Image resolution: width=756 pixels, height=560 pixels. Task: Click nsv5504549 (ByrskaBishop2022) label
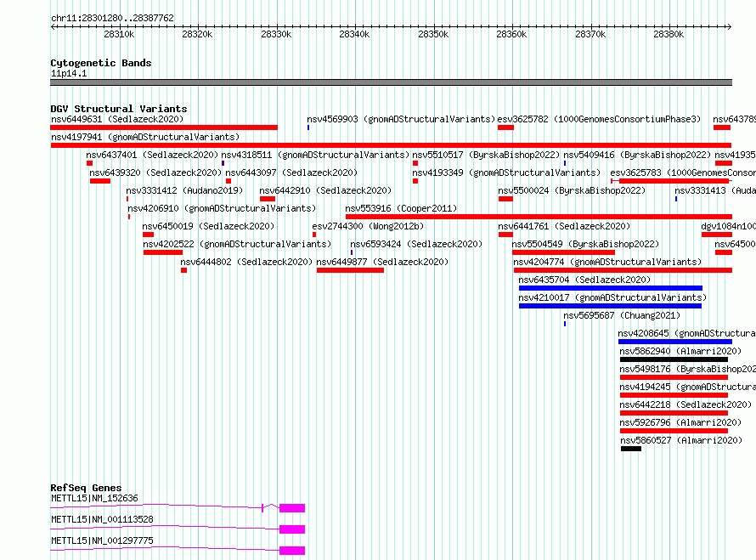click(586, 244)
